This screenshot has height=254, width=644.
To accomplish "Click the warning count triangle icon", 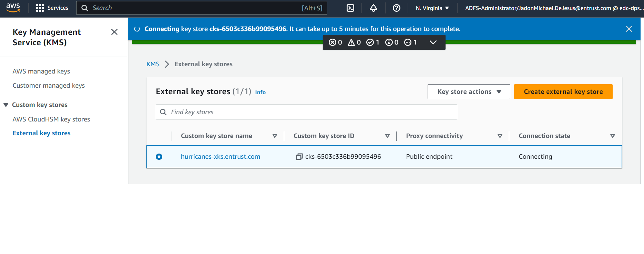I will click(x=351, y=42).
